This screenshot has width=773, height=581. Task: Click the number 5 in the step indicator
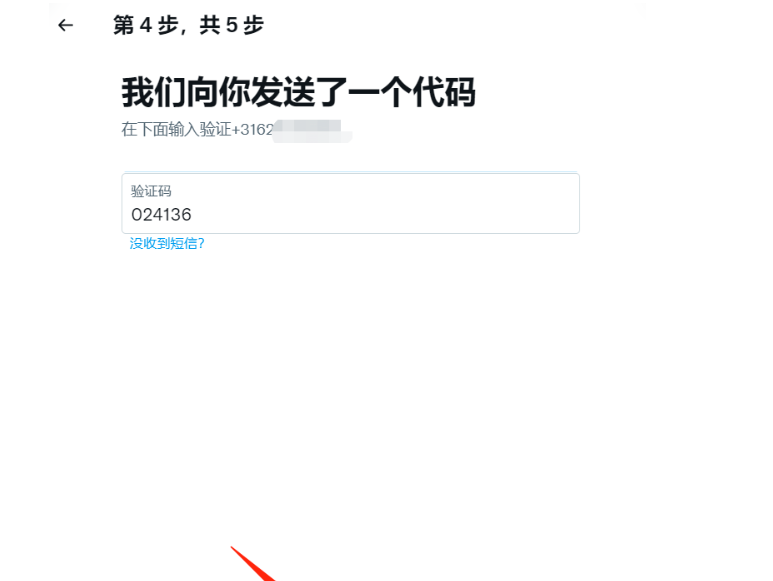[x=232, y=25]
